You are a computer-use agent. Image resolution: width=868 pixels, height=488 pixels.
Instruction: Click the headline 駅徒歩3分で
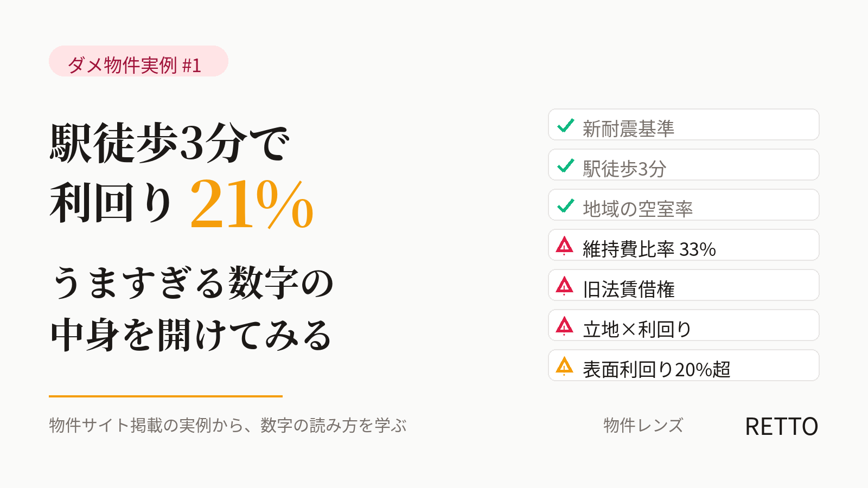pos(170,143)
